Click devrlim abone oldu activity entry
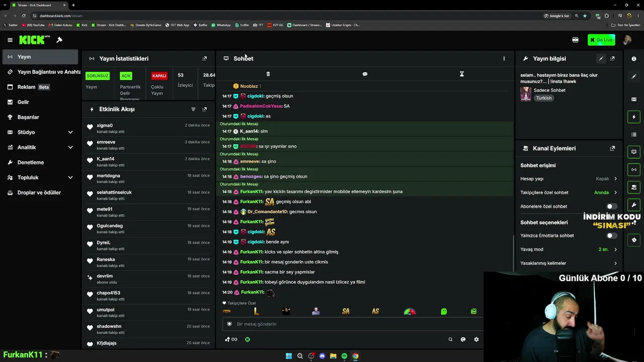The width and height of the screenshot is (644, 362). [148, 279]
